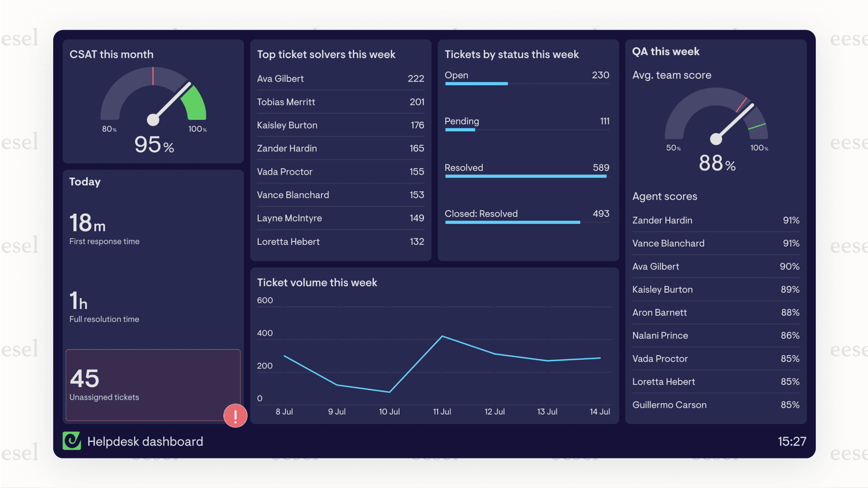Viewport: 868px width, 488px height.
Task: Click the eesel logo in the footer
Action: (x=72, y=442)
